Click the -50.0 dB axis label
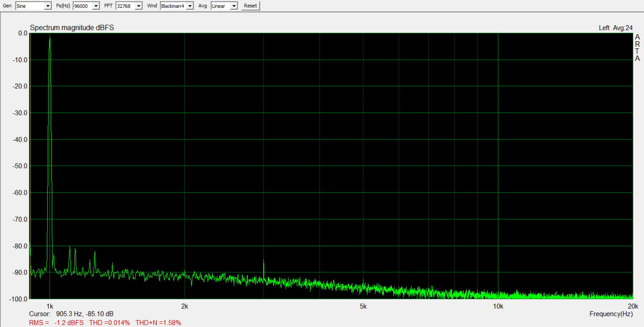 click(20, 166)
